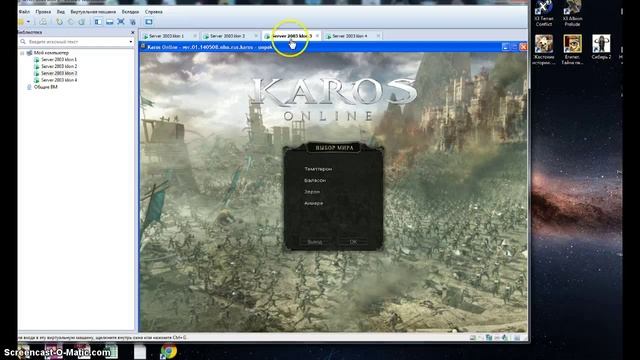Viewport: 640px width, 360px height.
Task: Toggle the library sidebar view icon
Action: [x=98, y=22]
